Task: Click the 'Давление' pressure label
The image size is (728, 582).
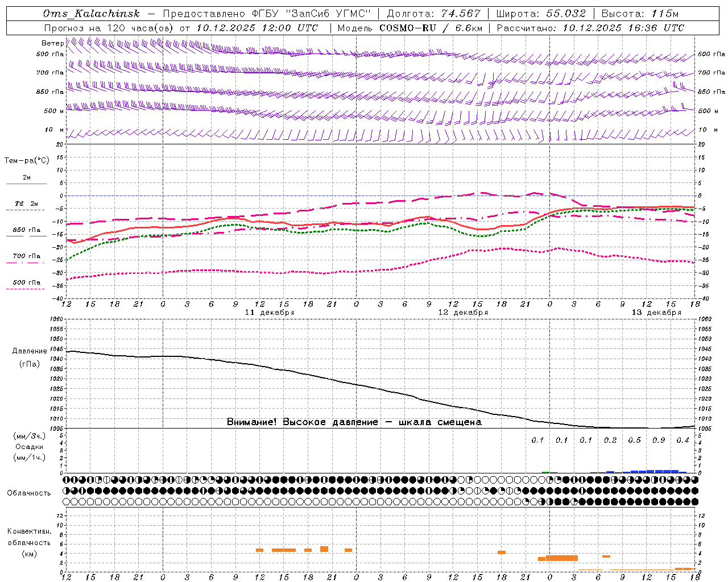Action: (30, 351)
